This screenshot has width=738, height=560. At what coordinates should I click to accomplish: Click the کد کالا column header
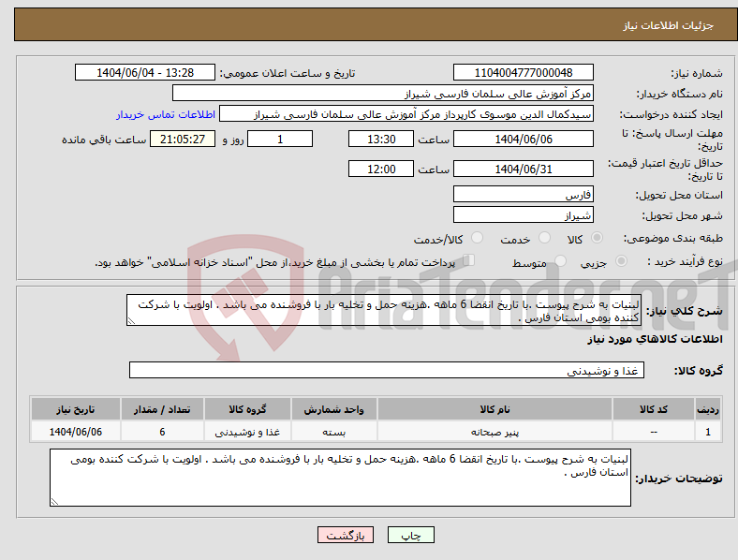point(654,409)
